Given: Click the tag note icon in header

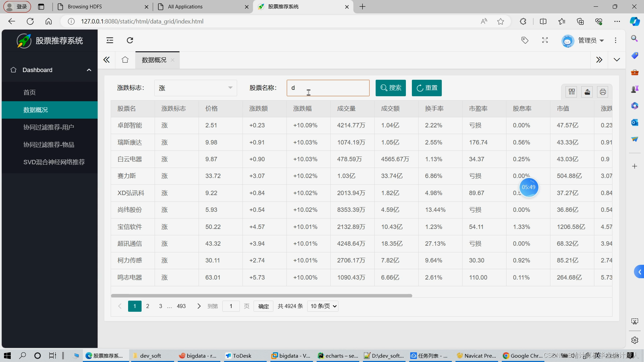Looking at the screenshot, I should (x=525, y=40).
